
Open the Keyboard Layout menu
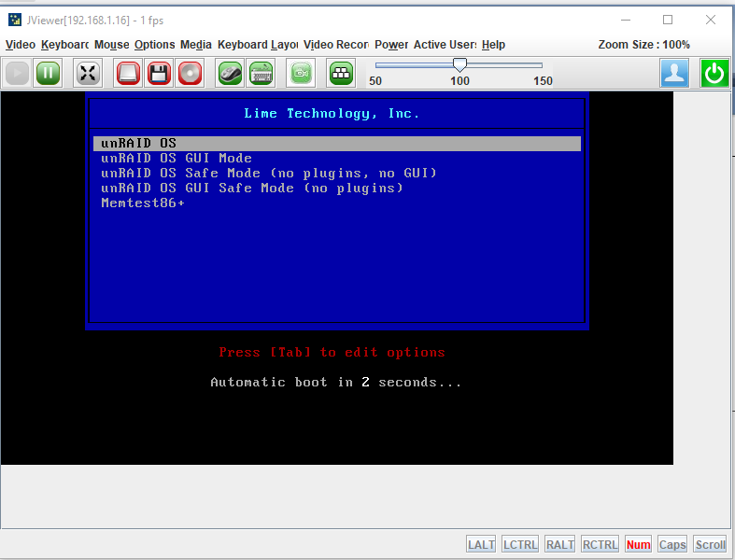(x=258, y=45)
